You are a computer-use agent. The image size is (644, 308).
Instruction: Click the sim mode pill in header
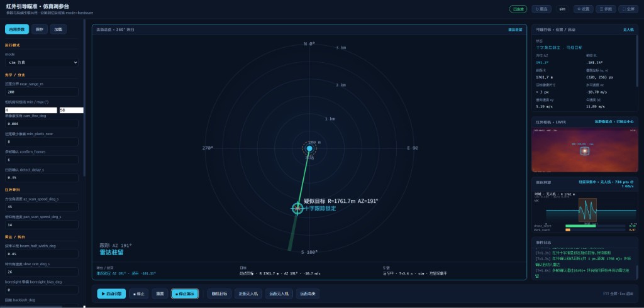click(x=562, y=9)
